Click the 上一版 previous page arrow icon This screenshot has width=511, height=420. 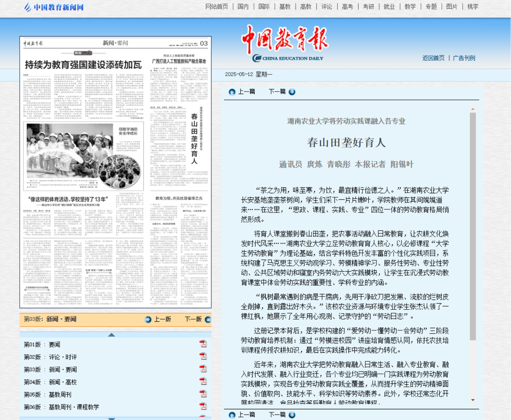(148, 320)
